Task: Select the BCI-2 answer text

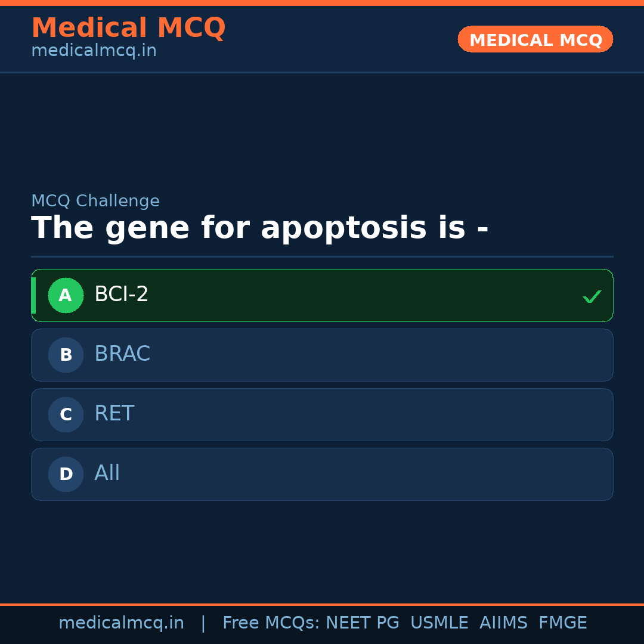Action: pyautogui.click(x=122, y=295)
